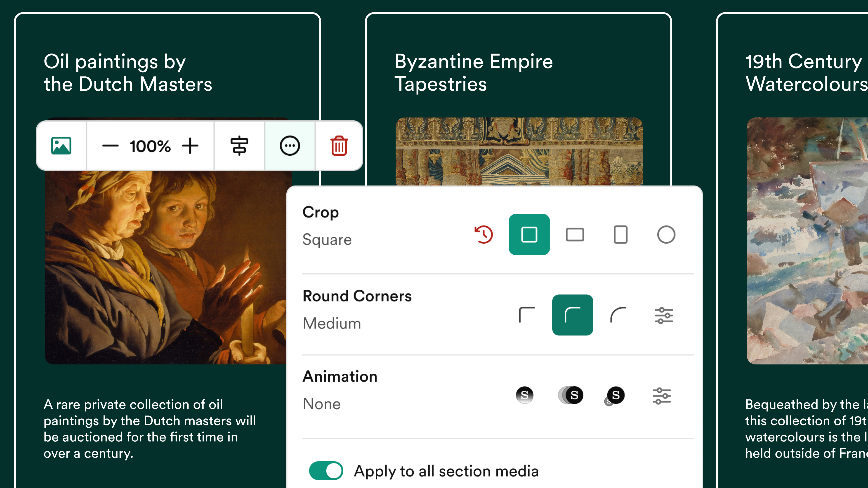Select the scale animation style
The image size is (868, 488).
[615, 395]
